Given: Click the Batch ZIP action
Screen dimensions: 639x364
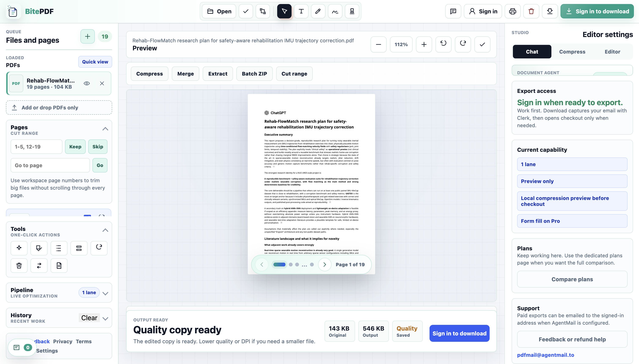Looking at the screenshot, I should pyautogui.click(x=254, y=74).
